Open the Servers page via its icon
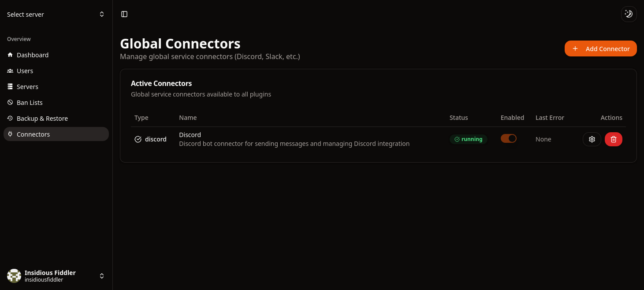Image resolution: width=644 pixels, height=290 pixels. pos(10,86)
